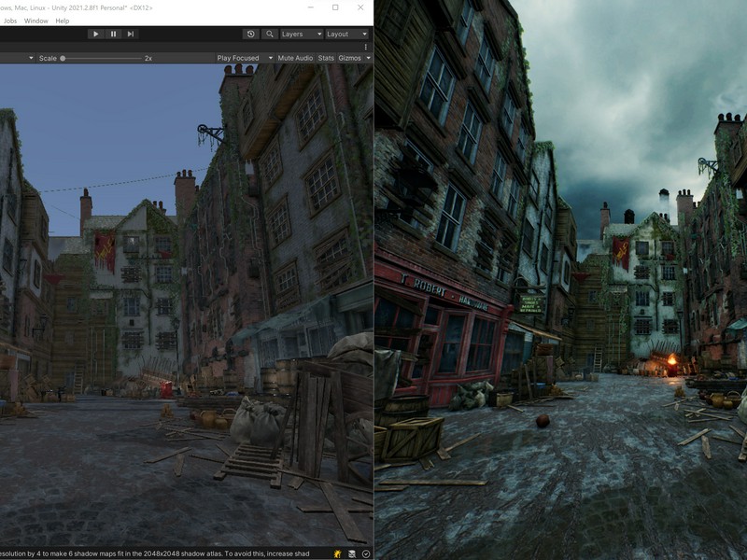Open the Window menu
The height and width of the screenshot is (560, 747).
pyautogui.click(x=36, y=21)
